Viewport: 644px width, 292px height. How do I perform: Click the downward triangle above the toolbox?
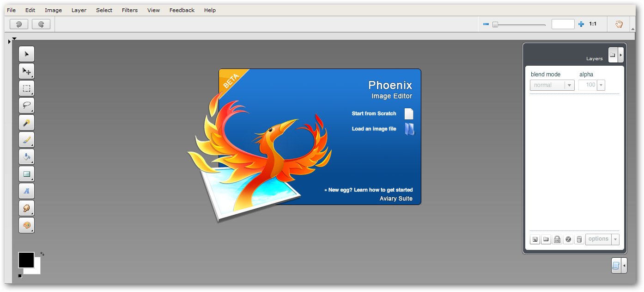pos(14,39)
